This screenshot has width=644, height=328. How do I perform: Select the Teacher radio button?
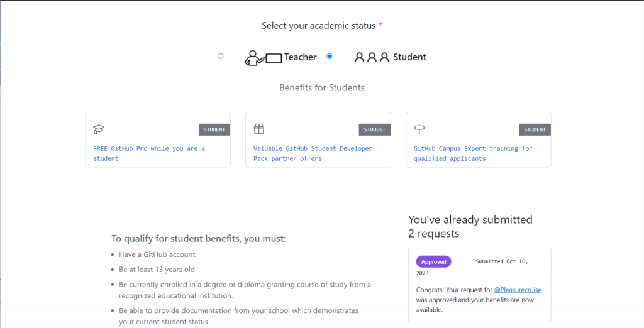coord(220,57)
